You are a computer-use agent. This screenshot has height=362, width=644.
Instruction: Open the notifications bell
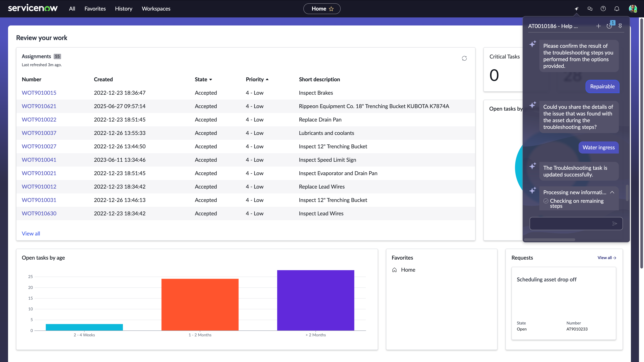(x=617, y=9)
